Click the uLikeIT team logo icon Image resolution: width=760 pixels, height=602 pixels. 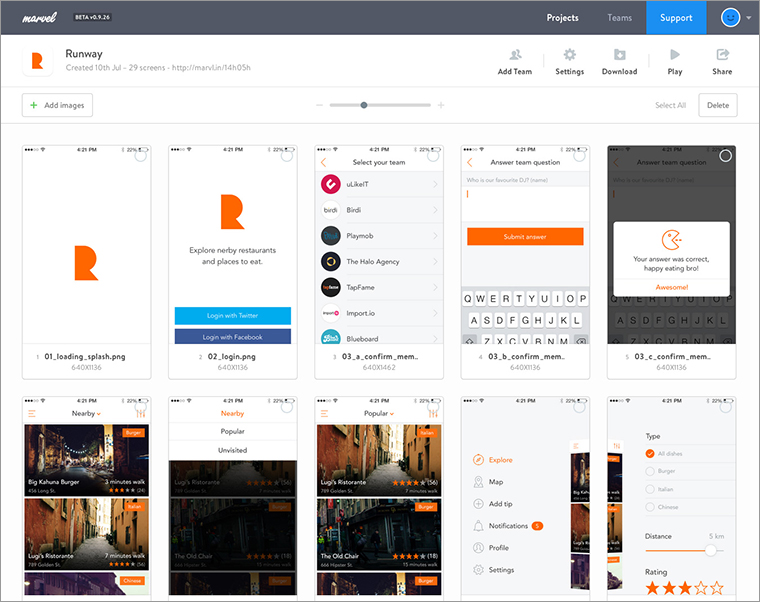331,184
